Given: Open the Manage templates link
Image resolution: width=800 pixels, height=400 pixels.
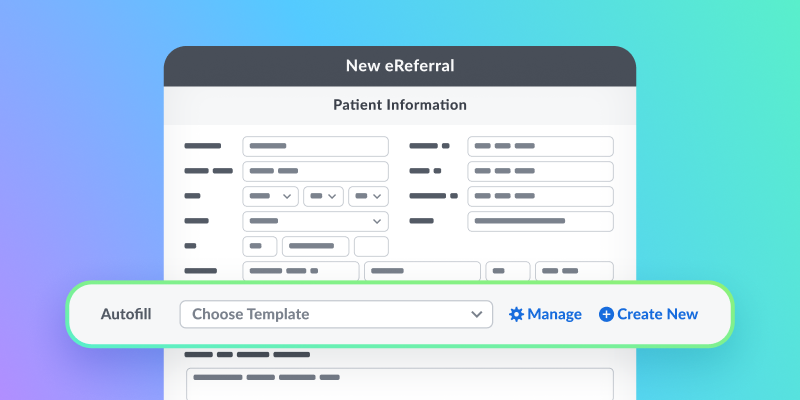Looking at the screenshot, I should 554,314.
